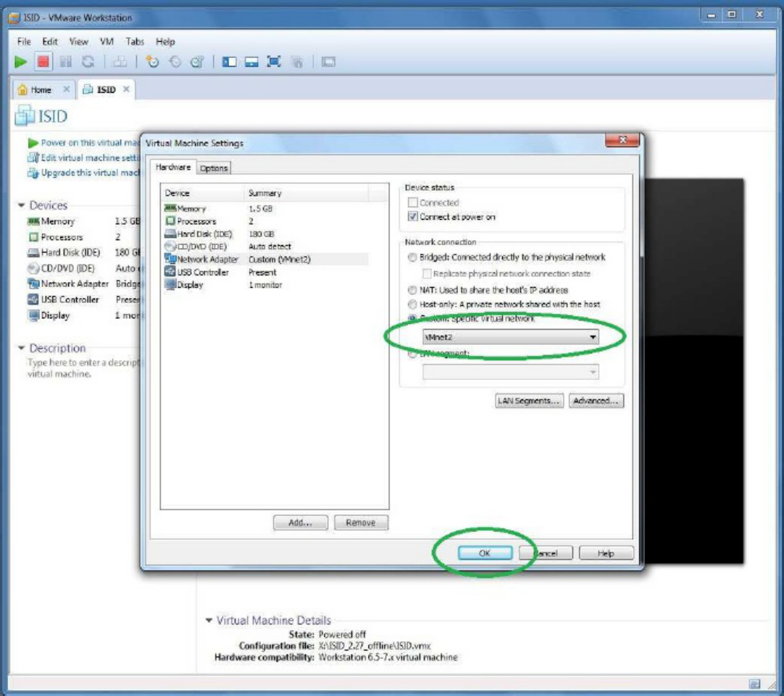The width and height of the screenshot is (784, 696).
Task: Click the Device column header
Action: tap(202, 193)
